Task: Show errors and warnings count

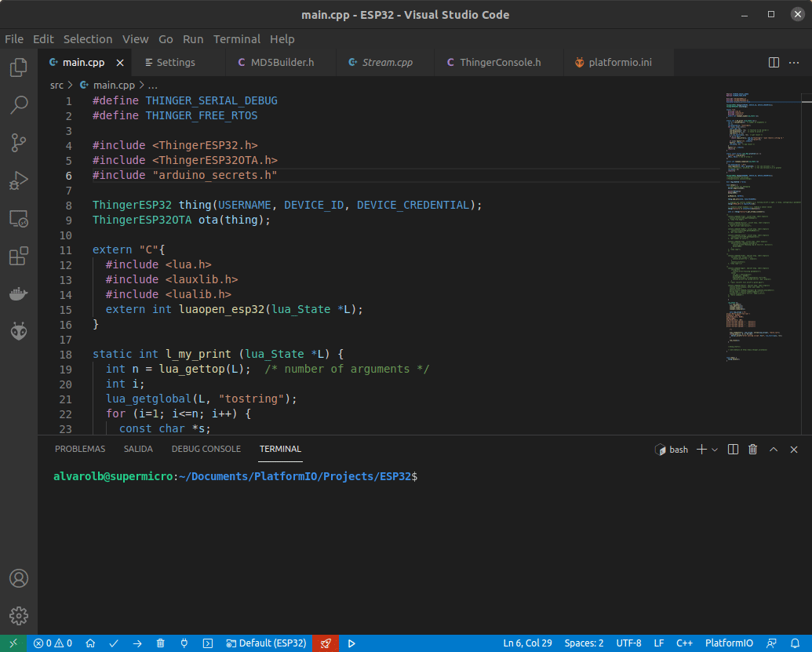Action: click(53, 643)
